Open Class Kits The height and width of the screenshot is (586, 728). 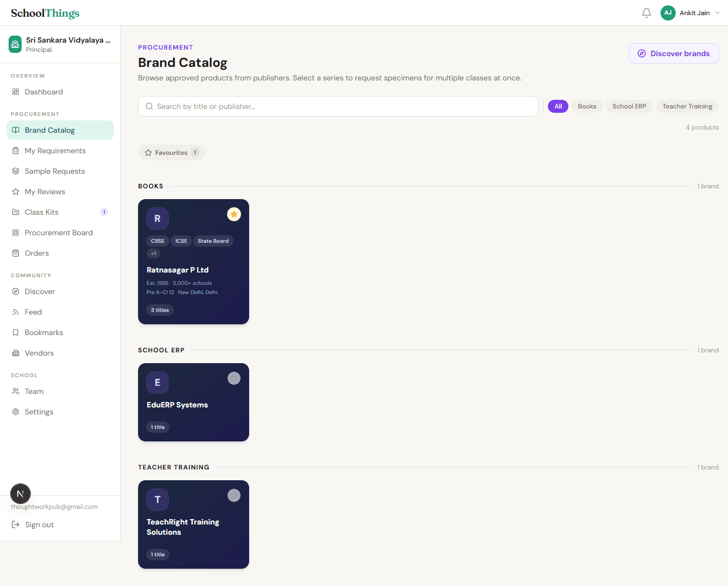point(60,212)
